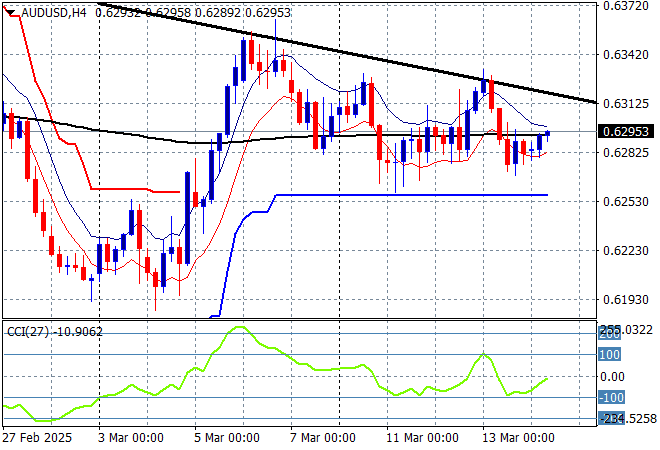660x450 pixels.
Task: Click the CCI(27) indicator label
Action: 55,332
